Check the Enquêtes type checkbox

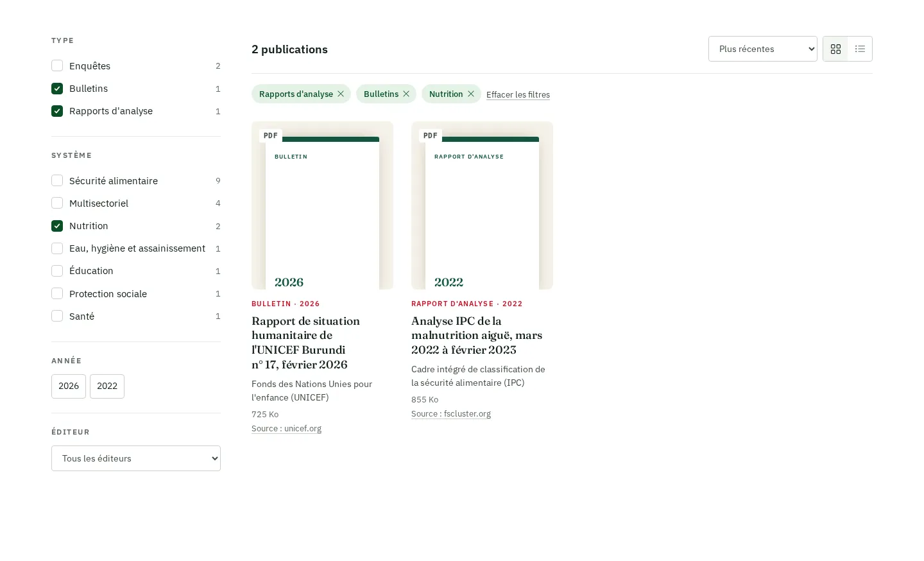pyautogui.click(x=57, y=65)
